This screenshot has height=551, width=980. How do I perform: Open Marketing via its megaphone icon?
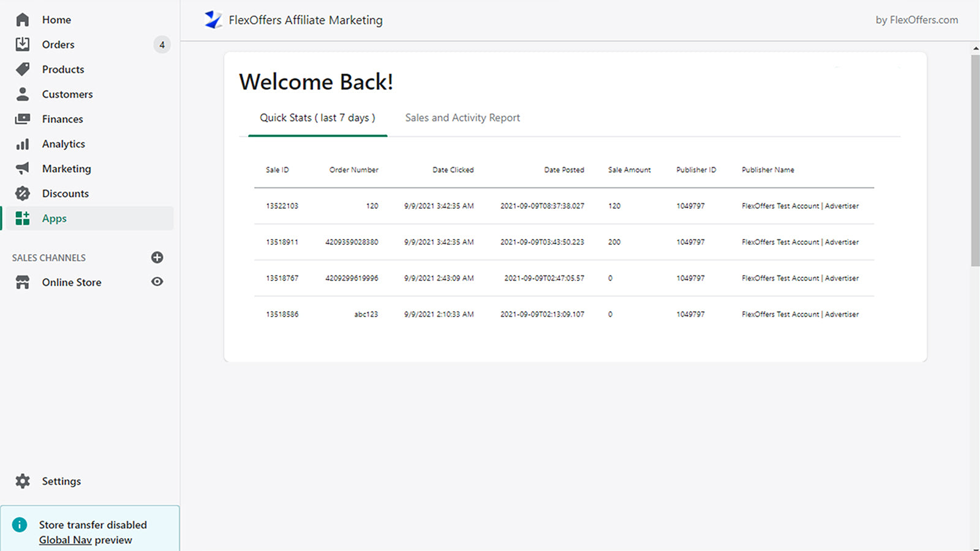[22, 168]
